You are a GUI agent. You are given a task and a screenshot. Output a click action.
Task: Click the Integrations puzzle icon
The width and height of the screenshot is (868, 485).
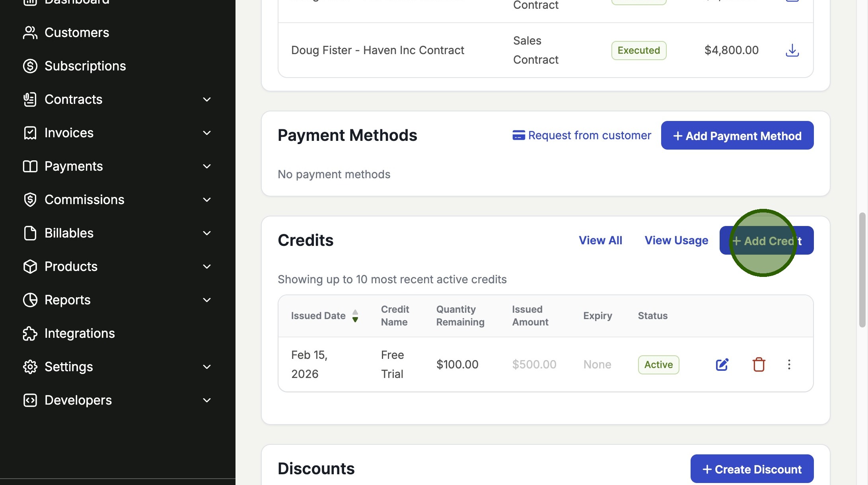pyautogui.click(x=30, y=333)
